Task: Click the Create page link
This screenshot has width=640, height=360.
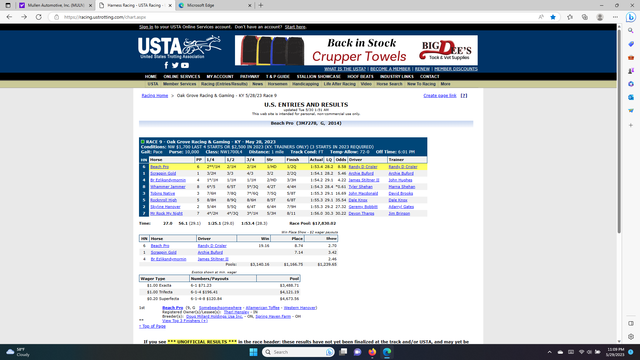Action: pyautogui.click(x=440, y=96)
